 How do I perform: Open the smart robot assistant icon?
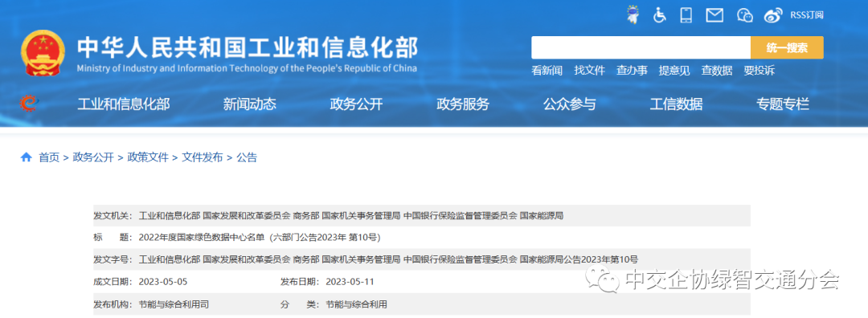[x=632, y=14]
